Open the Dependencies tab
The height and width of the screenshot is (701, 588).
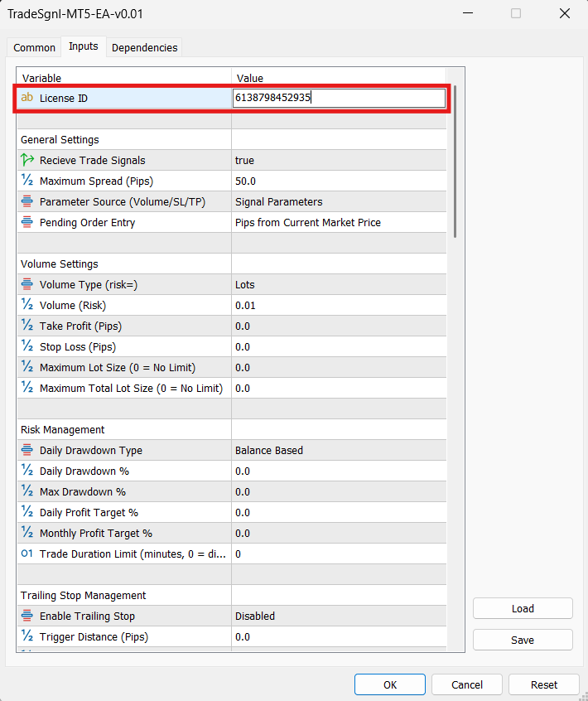coord(144,47)
